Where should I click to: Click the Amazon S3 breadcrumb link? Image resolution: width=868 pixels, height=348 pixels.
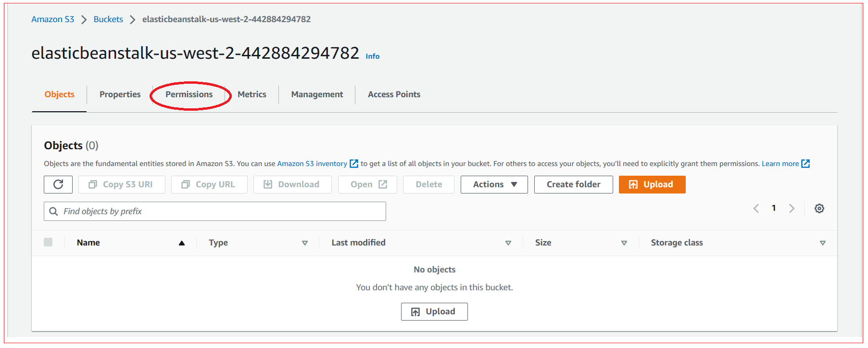53,19
